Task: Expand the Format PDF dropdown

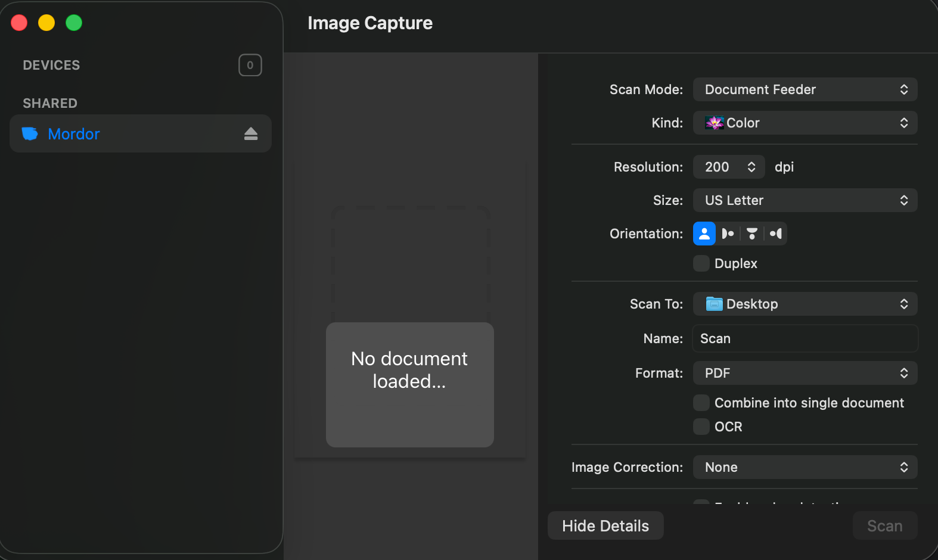Action: (x=805, y=373)
